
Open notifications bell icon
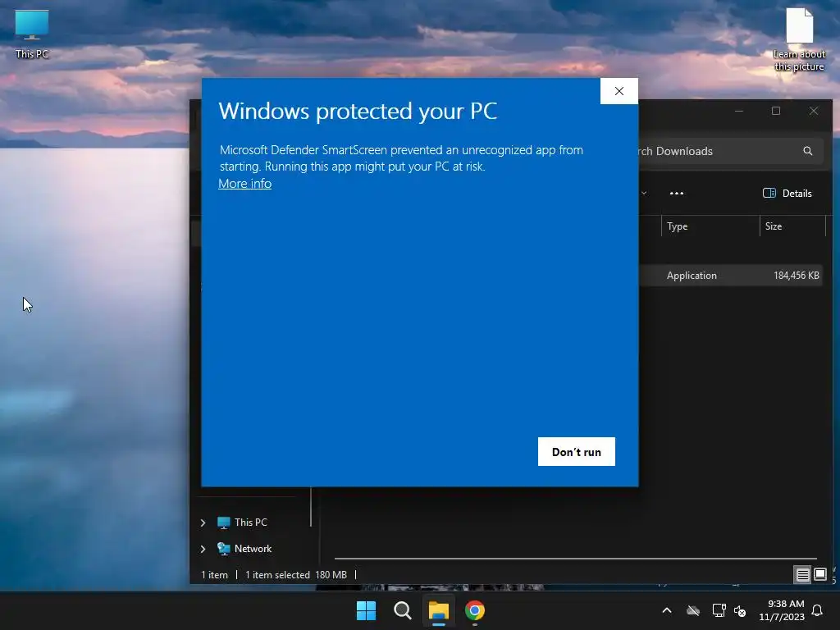(818, 610)
